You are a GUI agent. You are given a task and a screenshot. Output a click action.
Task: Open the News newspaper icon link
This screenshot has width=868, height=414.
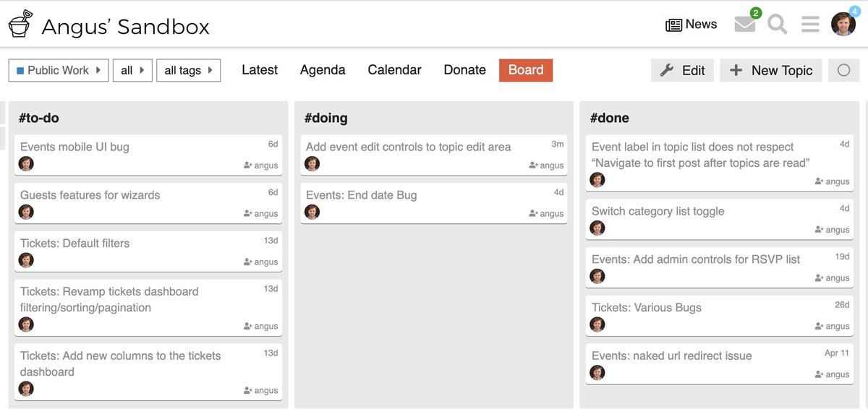pos(673,25)
